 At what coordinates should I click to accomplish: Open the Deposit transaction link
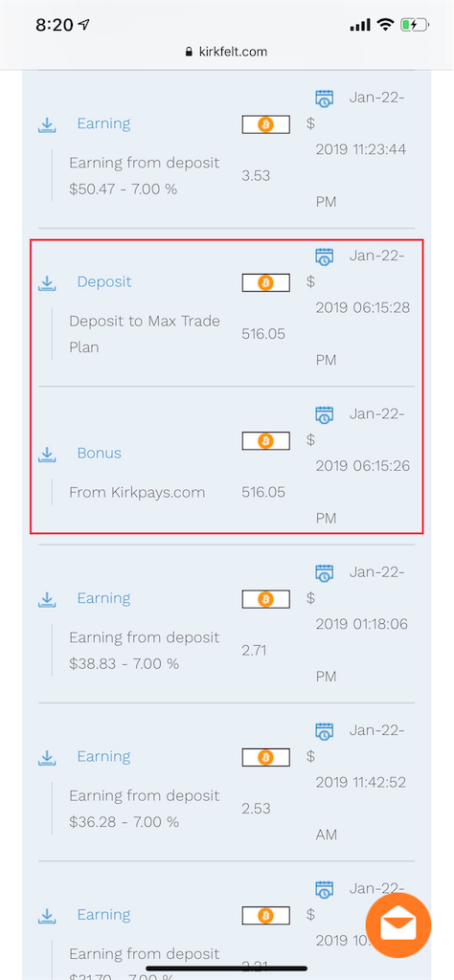104,282
